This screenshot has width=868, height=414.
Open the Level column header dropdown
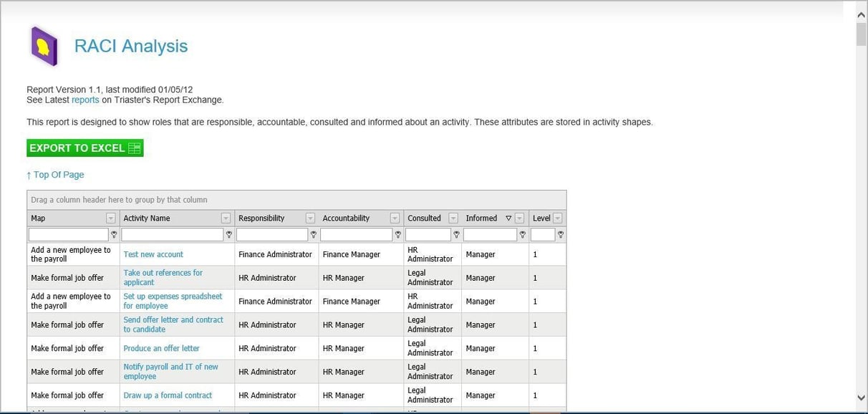tap(556, 218)
